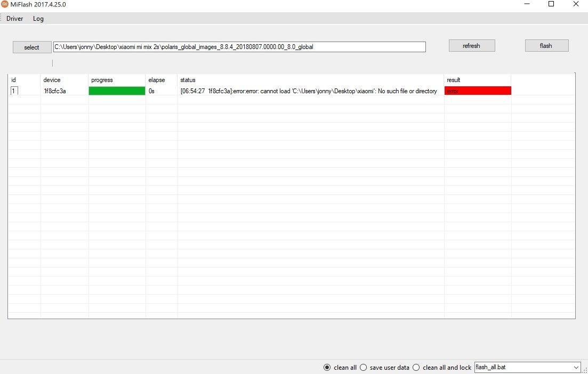Open the Log menu

(38, 18)
